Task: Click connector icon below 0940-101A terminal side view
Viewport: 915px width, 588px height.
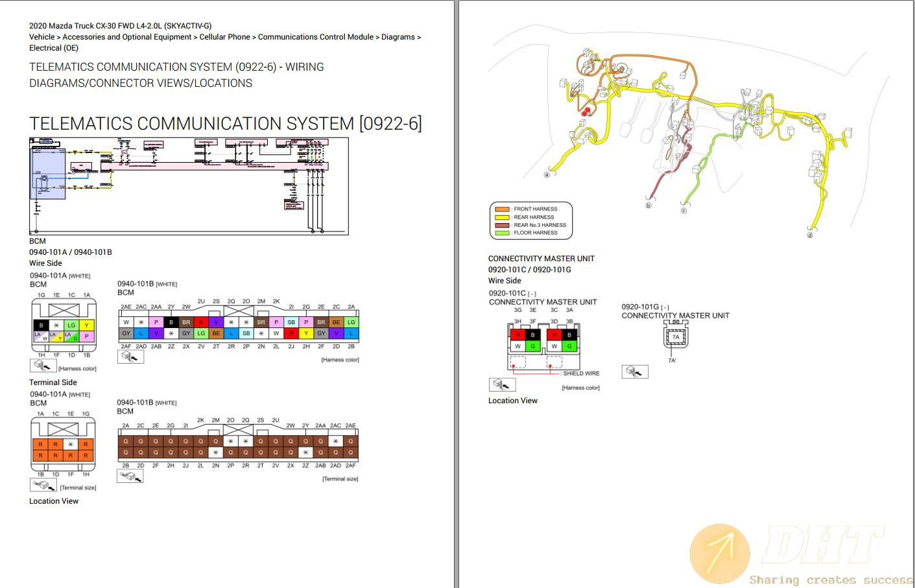Action: coord(43,484)
